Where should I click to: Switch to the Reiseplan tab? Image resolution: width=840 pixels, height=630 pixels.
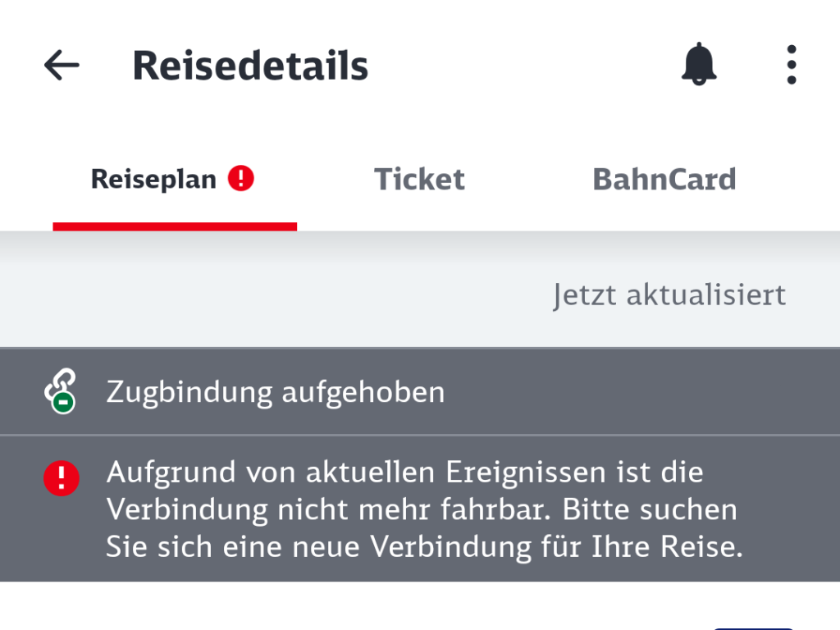click(153, 179)
